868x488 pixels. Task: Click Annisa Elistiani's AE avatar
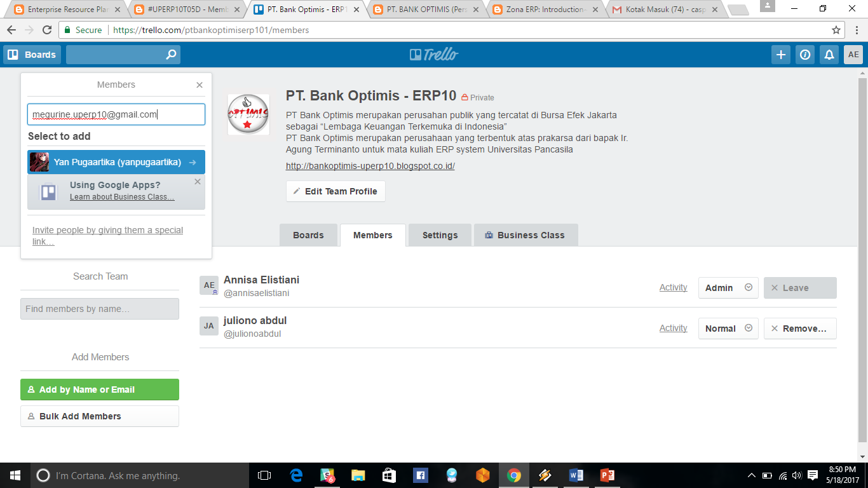(x=209, y=286)
